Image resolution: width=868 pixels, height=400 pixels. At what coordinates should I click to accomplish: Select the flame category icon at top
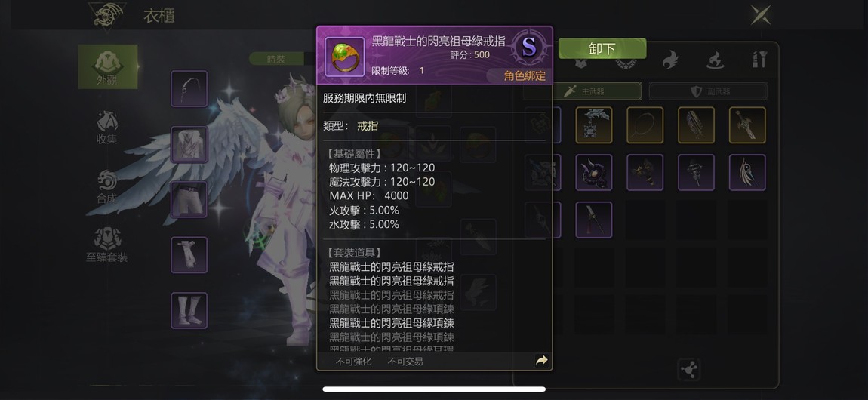pos(670,59)
